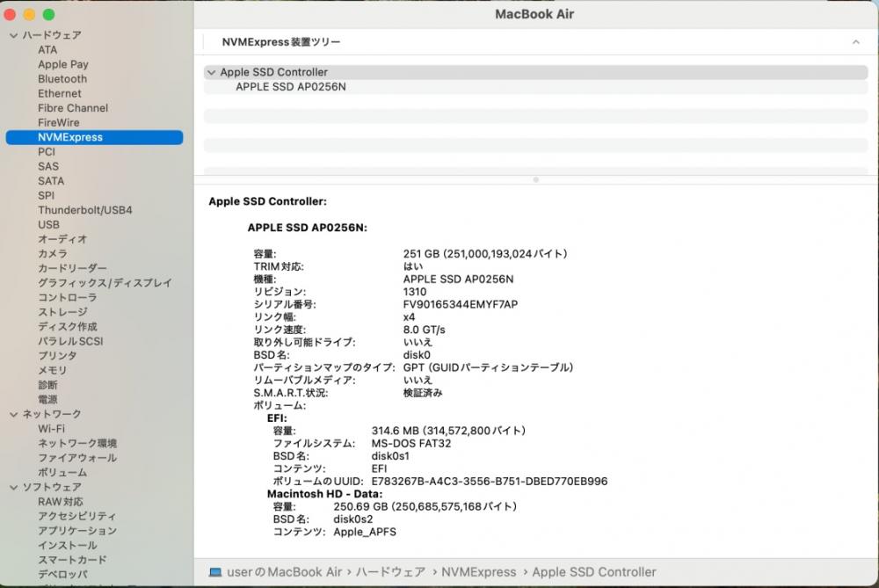Select 診断 in the sidebar
Screen dimensions: 879x588
click(x=47, y=385)
